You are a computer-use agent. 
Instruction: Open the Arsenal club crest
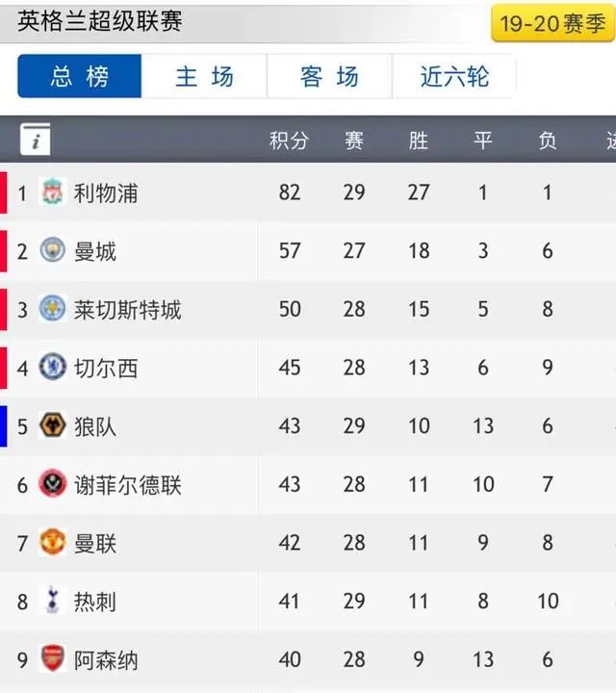point(53,658)
